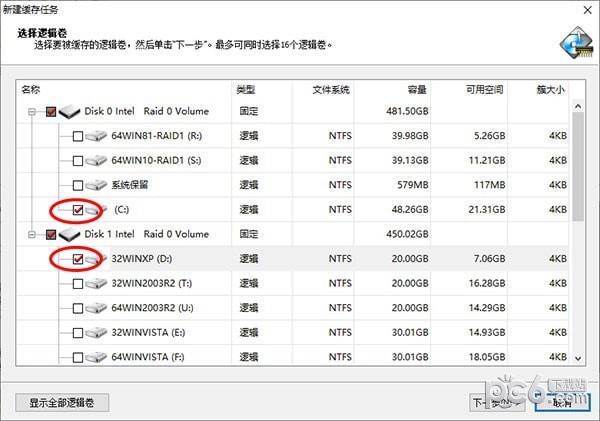The width and height of the screenshot is (600, 421).
Task: Select the 系统保留 row label
Action: pyautogui.click(x=129, y=185)
